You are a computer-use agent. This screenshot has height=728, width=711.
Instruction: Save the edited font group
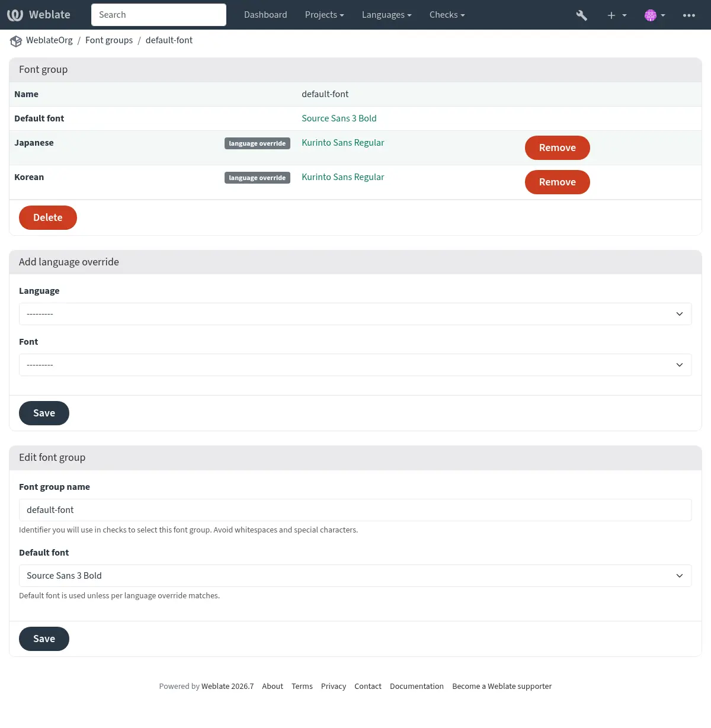(44, 639)
